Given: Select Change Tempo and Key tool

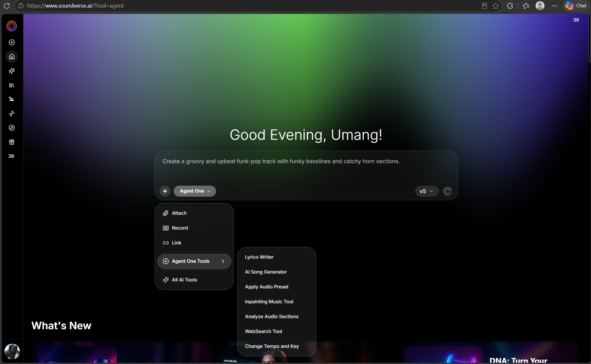Looking at the screenshot, I should pos(277,346).
